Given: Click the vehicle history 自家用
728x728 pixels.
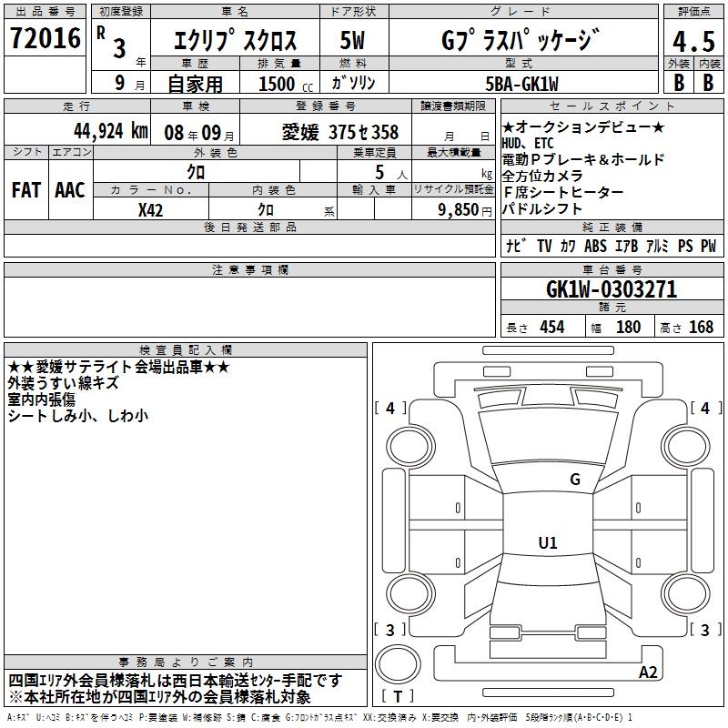Looking at the screenshot, I should (x=195, y=84).
